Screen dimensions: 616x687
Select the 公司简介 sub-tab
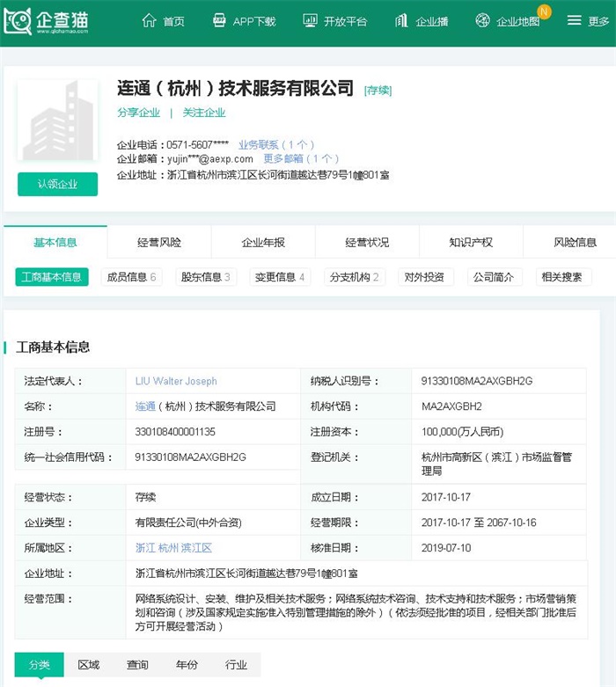(493, 277)
